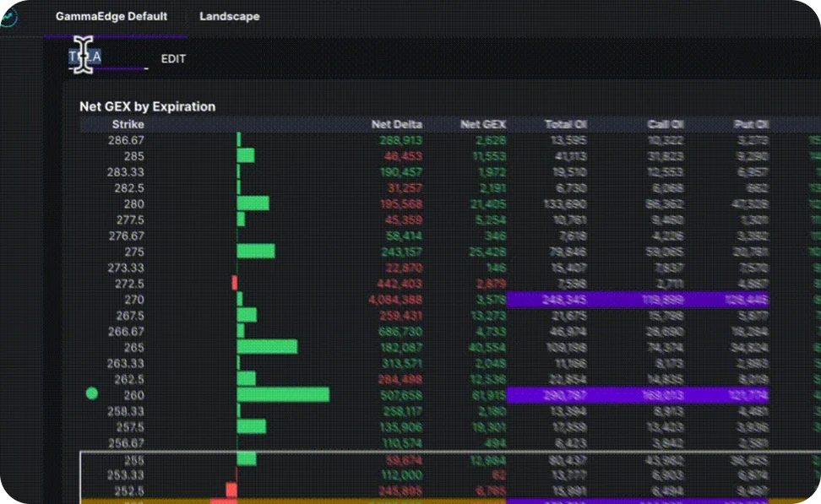The image size is (821, 504).
Task: Sort by the Call OI column header
Action: (665, 124)
